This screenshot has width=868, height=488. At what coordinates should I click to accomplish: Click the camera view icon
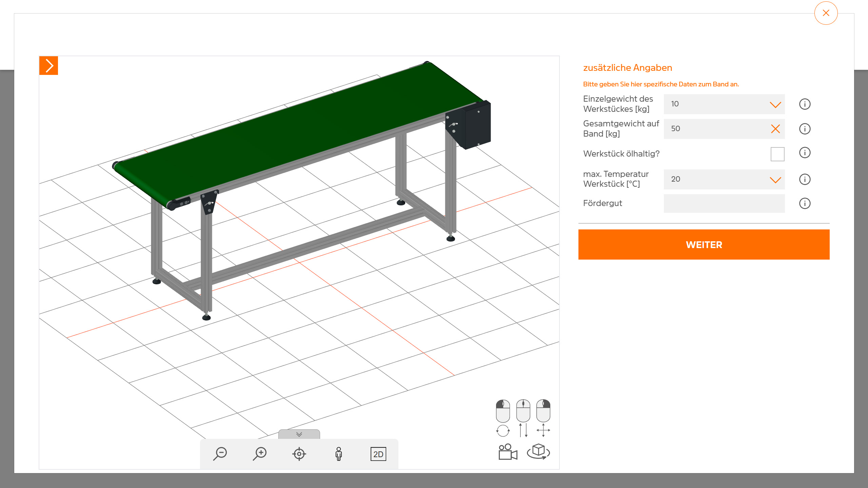pos(508,452)
